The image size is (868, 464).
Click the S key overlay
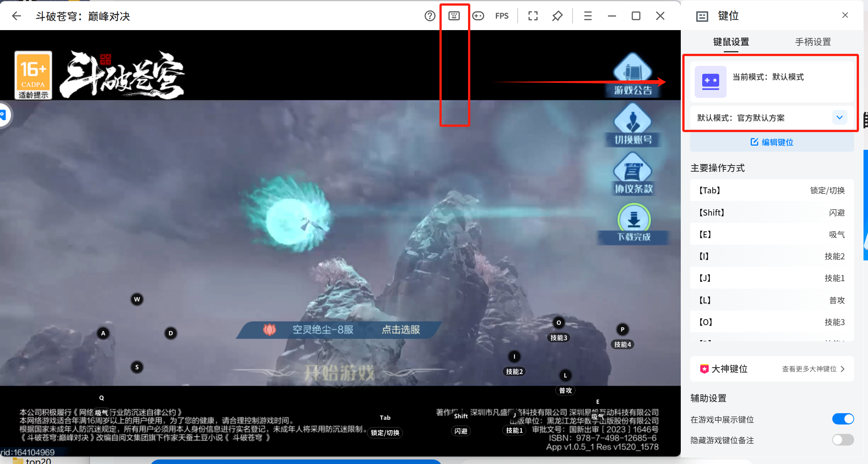(x=137, y=367)
